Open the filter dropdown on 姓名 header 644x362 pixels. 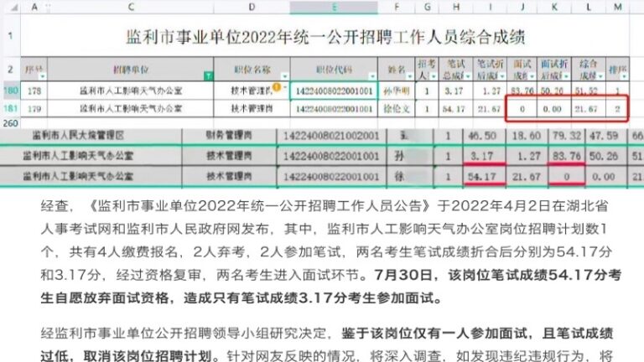click(x=409, y=76)
